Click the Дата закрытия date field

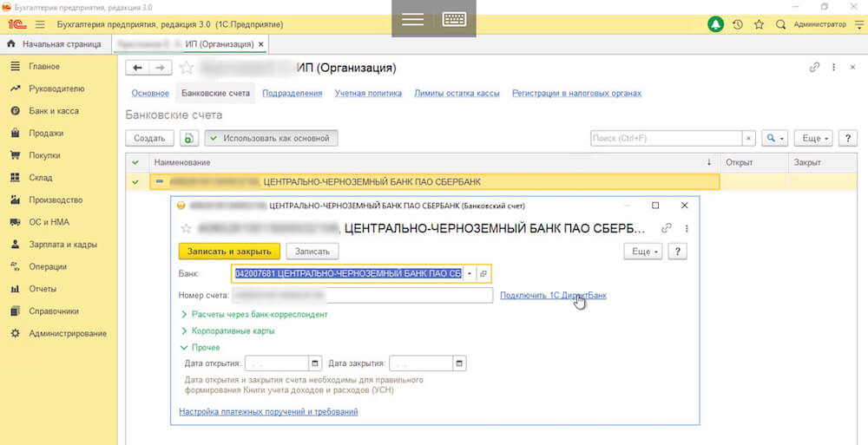point(421,363)
